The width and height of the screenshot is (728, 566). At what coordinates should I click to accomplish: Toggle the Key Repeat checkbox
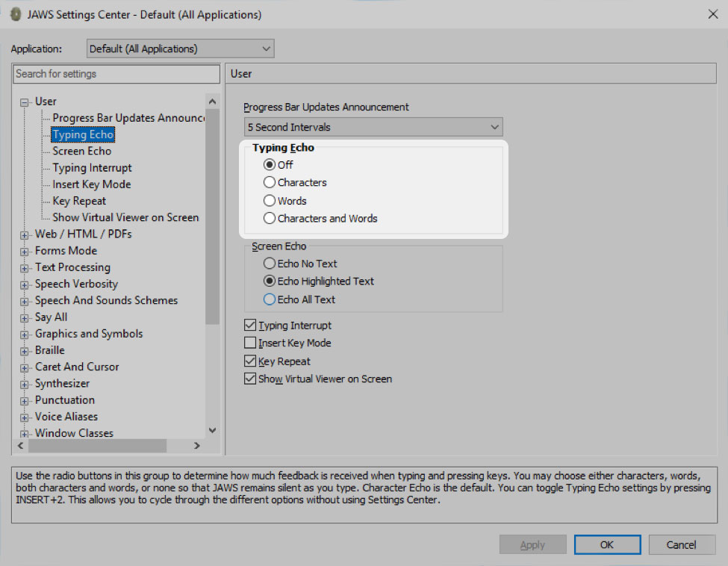pyautogui.click(x=250, y=361)
